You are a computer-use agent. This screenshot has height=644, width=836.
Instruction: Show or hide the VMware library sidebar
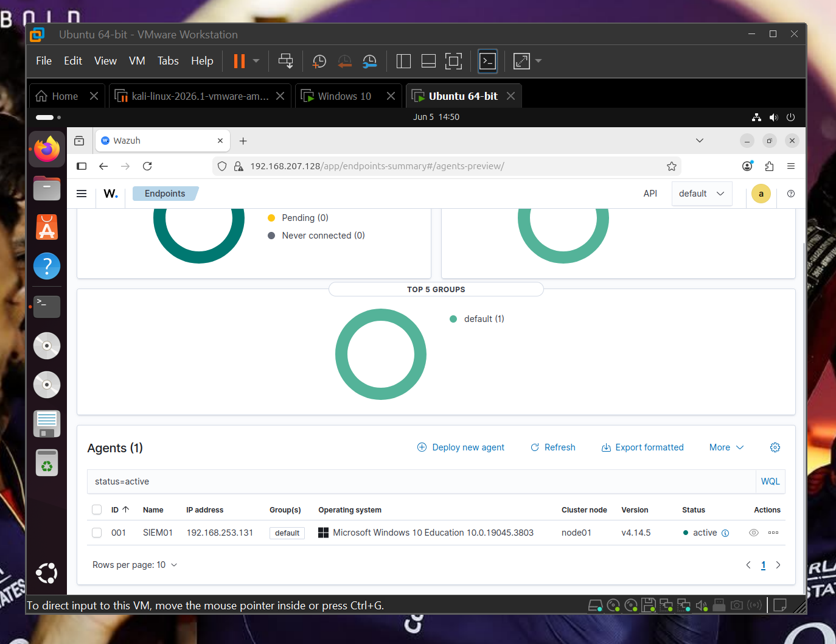point(403,61)
